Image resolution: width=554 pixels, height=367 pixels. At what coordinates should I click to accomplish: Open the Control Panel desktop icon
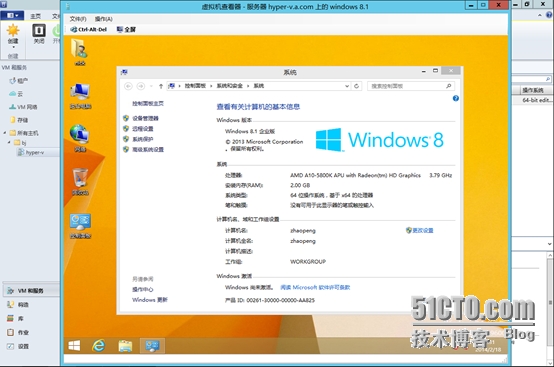(81, 225)
